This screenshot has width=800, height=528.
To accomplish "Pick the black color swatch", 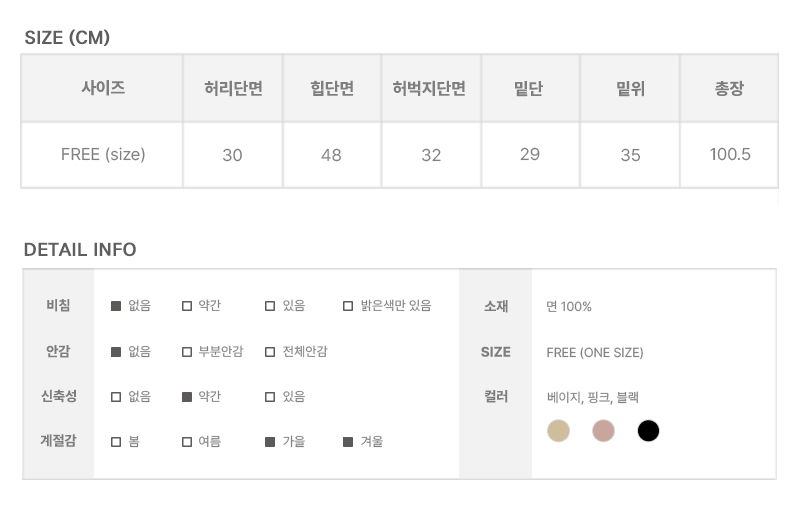I will [648, 431].
